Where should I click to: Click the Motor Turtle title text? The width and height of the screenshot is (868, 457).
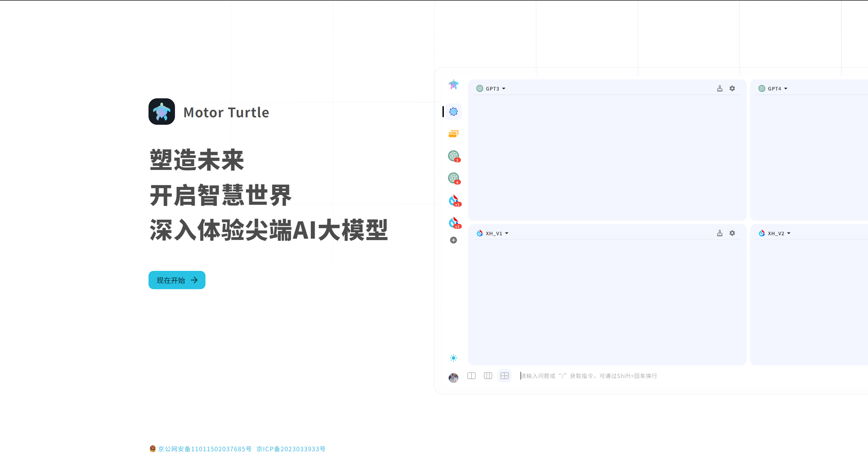click(226, 112)
